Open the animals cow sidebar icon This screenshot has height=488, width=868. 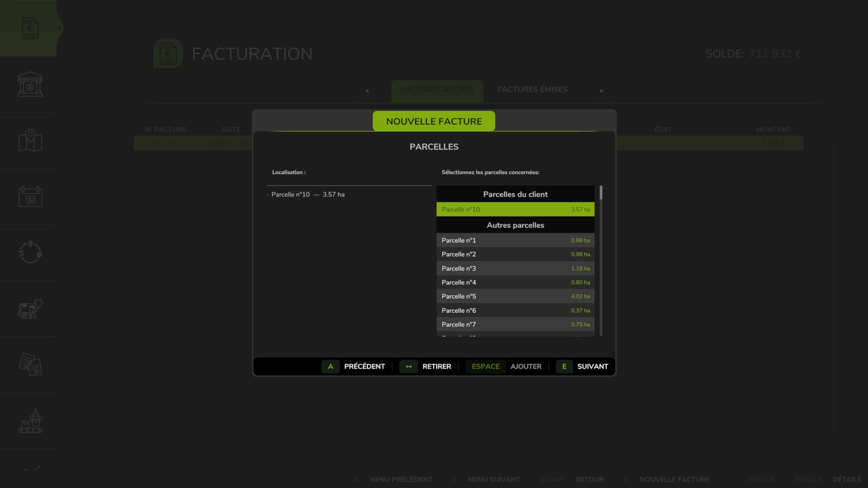(x=30, y=309)
